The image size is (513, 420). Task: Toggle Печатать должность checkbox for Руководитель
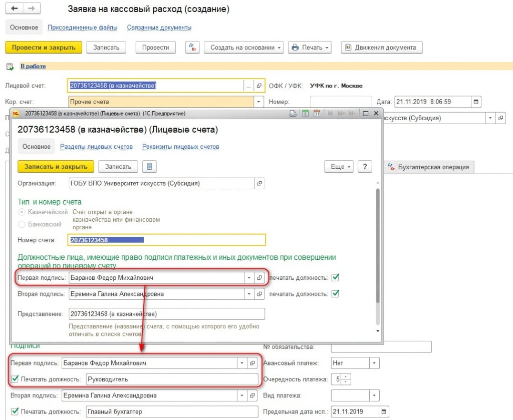(x=15, y=379)
